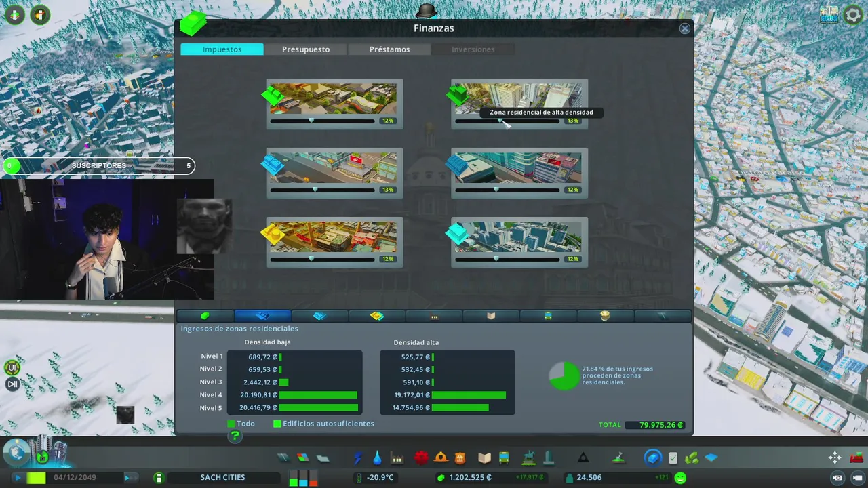The height and width of the screenshot is (488, 868).
Task: Open the Parks and plazas icon
Action: (x=529, y=458)
